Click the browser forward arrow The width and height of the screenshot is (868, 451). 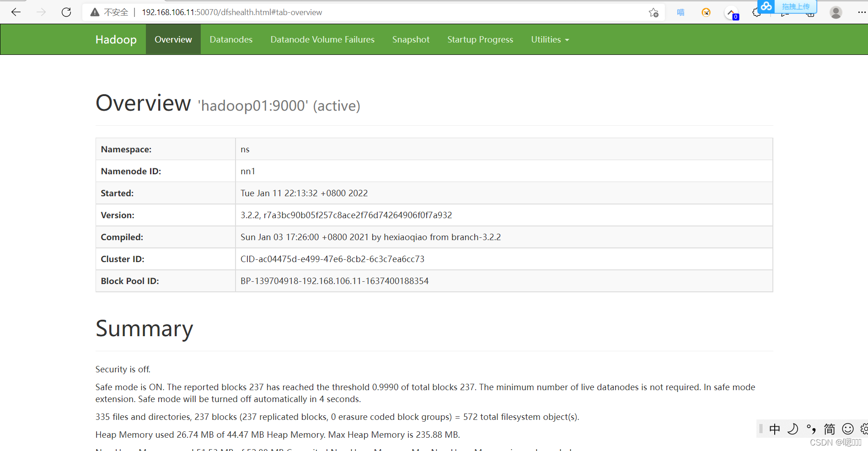click(41, 12)
